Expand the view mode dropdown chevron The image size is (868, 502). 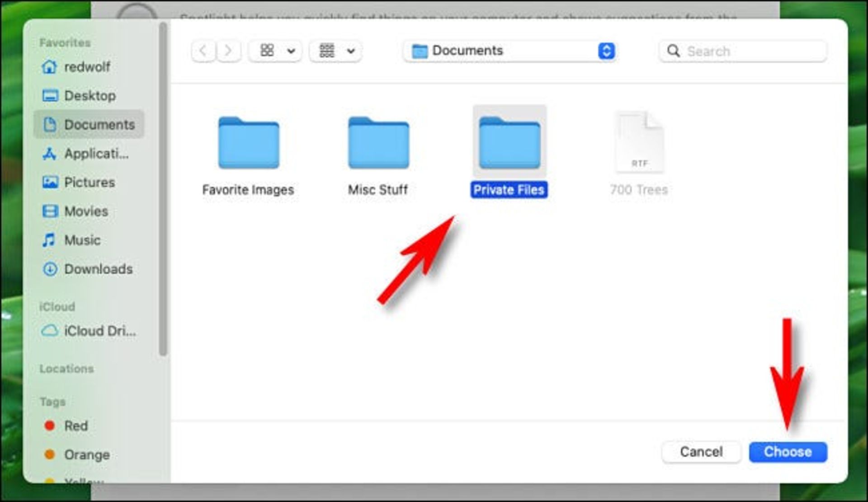[x=291, y=51]
